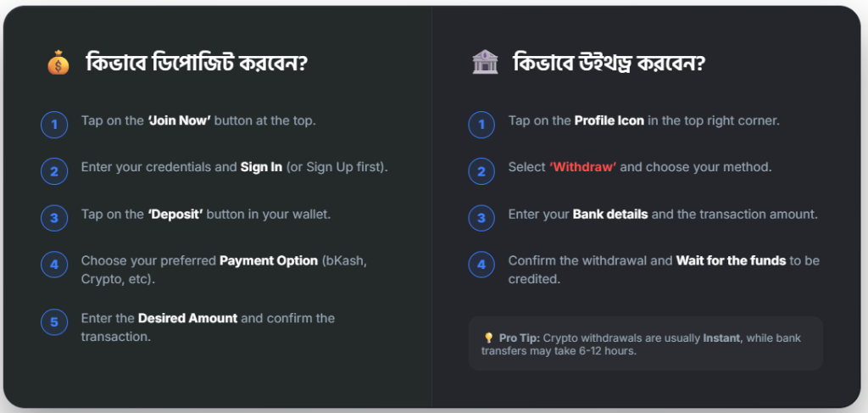Screen dimensions: 868x413
Task: Click the red 'Withdraw' text
Action: (584, 167)
